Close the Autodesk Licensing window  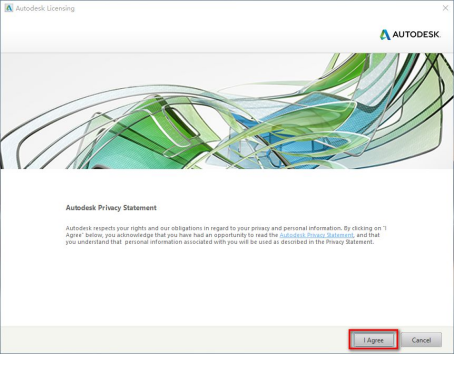pos(445,8)
